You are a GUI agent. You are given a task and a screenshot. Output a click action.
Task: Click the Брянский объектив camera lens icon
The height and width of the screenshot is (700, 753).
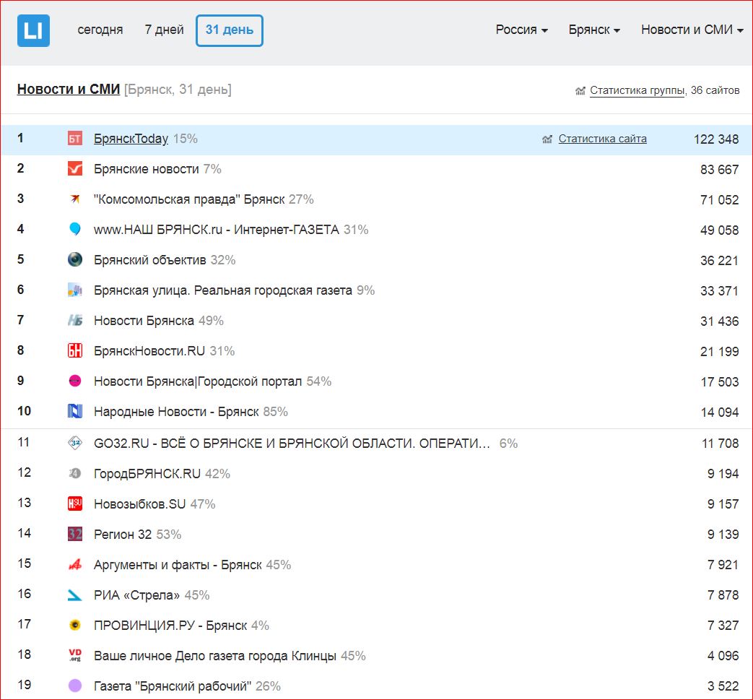click(75, 260)
